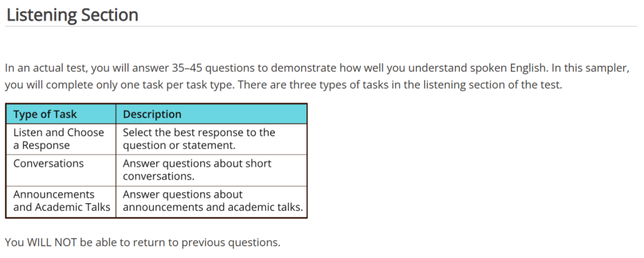This screenshot has width=644, height=258.
Task: Click the word 'Announcements' in the first column
Action: click(x=54, y=194)
